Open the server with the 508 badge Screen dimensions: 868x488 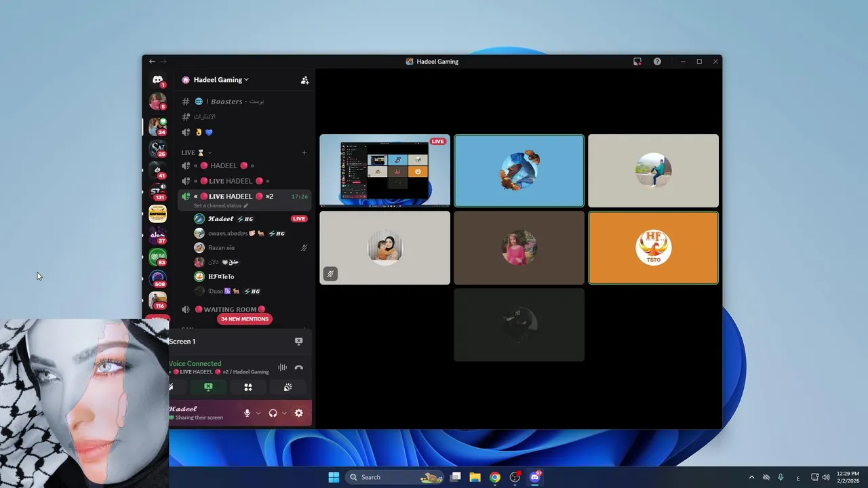click(x=157, y=279)
